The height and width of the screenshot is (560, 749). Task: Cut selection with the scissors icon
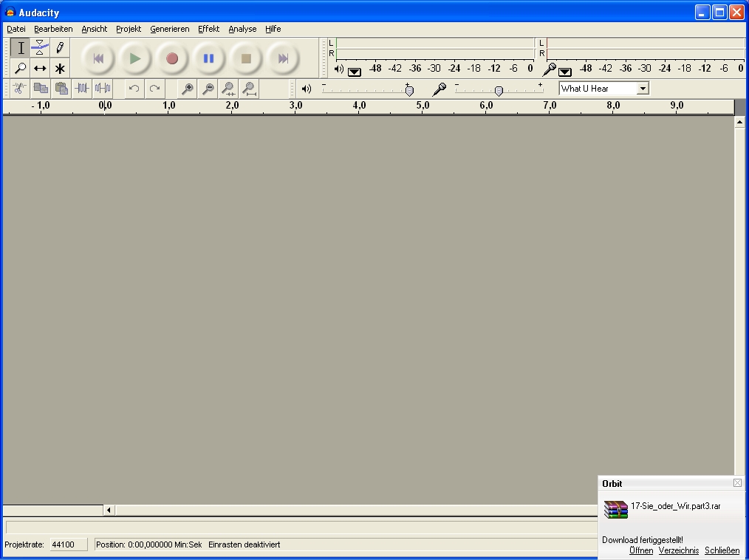pyautogui.click(x=20, y=89)
